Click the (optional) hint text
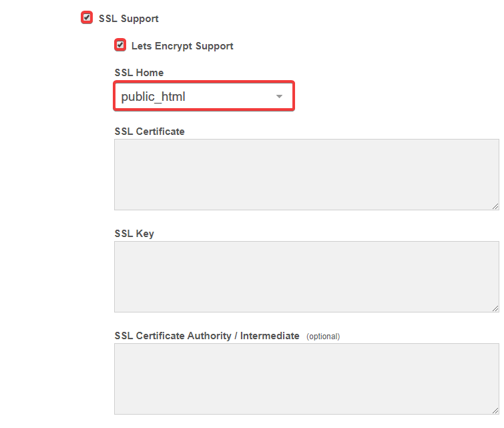504x428 pixels. [323, 337]
